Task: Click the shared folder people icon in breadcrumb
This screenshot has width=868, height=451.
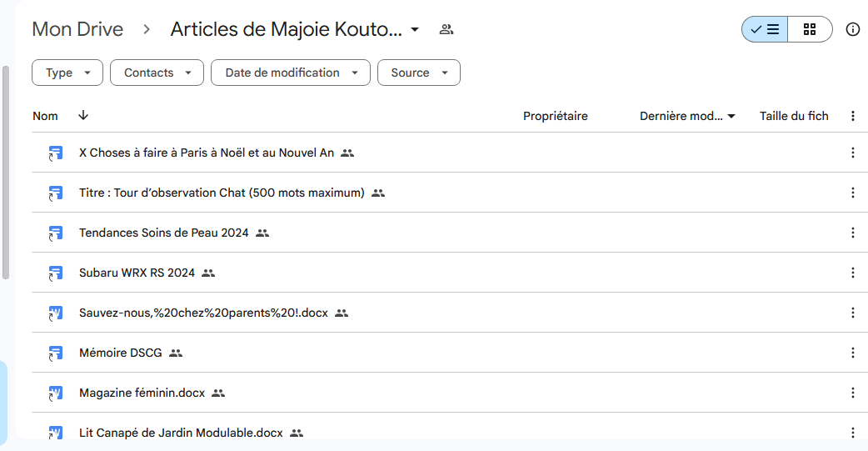Action: 446,30
